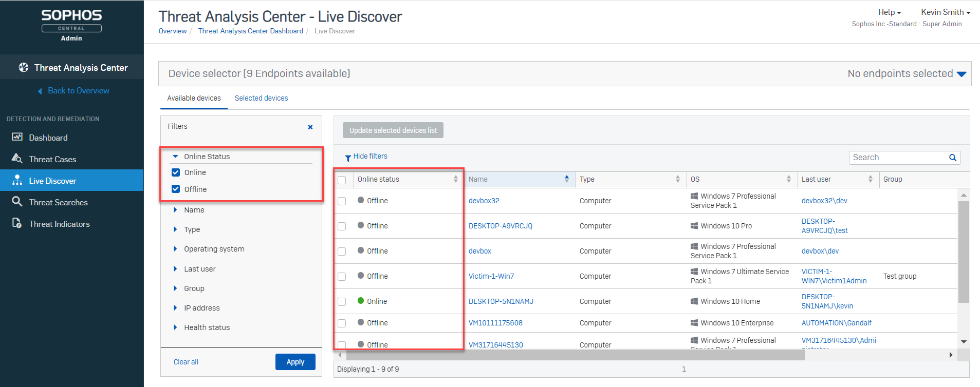Sort by Last user column arrows
The width and height of the screenshot is (980, 387).
tap(871, 179)
